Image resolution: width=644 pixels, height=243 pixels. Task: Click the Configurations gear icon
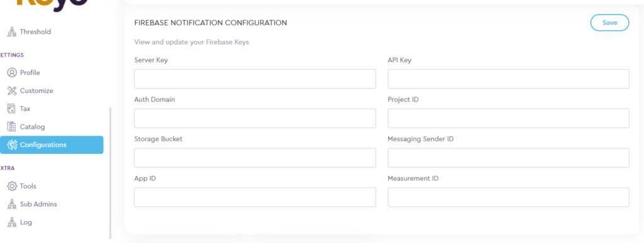click(12, 144)
